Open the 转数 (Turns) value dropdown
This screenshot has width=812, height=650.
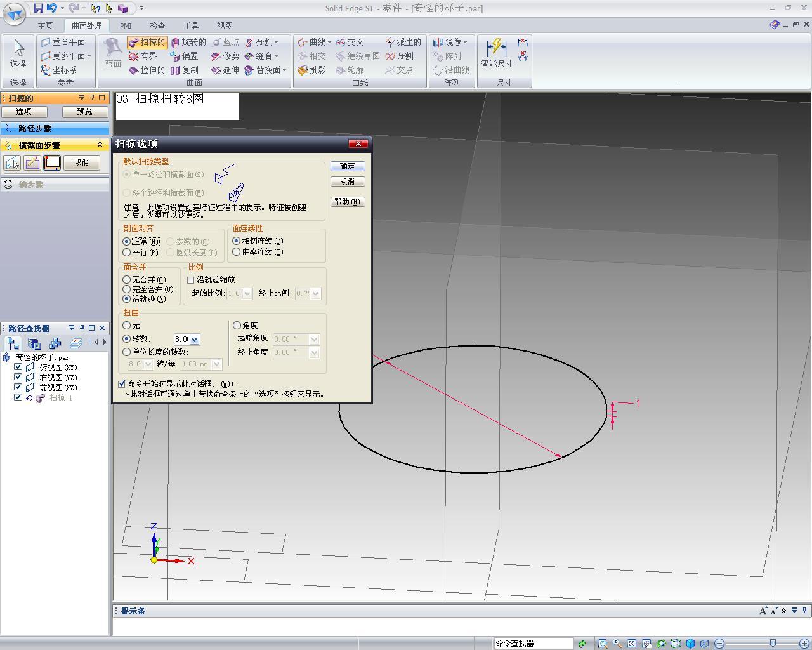coord(195,339)
